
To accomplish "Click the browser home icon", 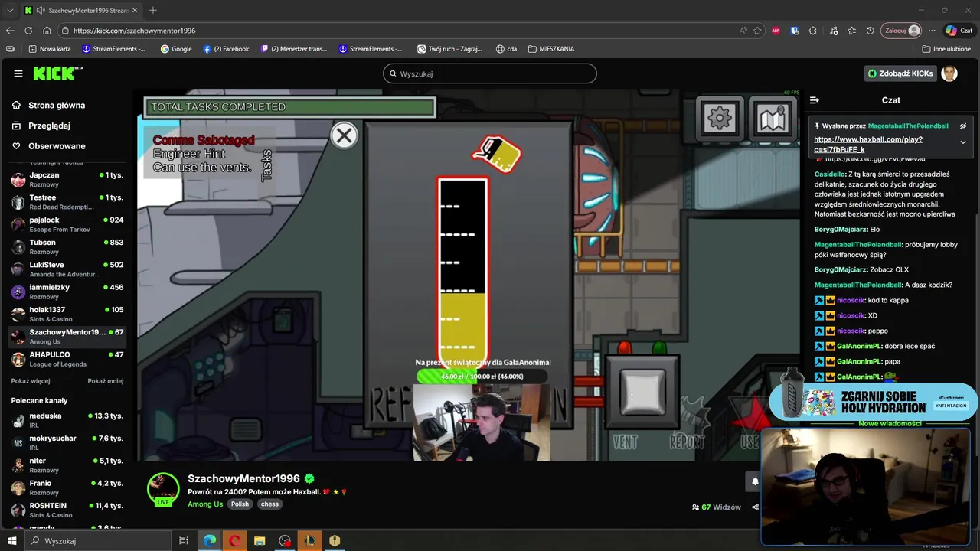I will [x=47, y=31].
